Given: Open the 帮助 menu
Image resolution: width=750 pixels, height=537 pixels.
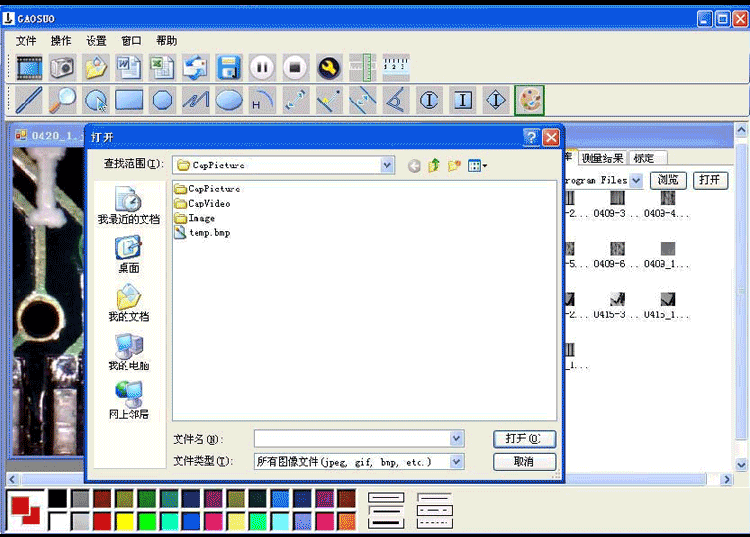Looking at the screenshot, I should pos(166,41).
